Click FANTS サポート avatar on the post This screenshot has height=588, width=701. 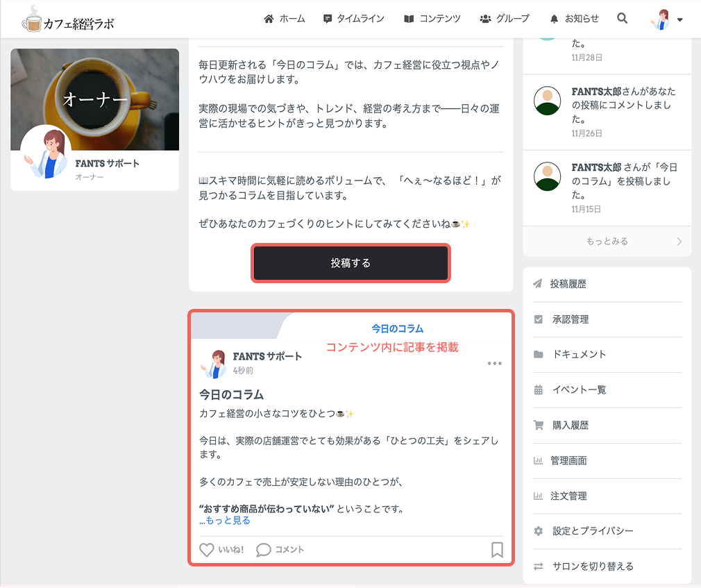pos(213,364)
